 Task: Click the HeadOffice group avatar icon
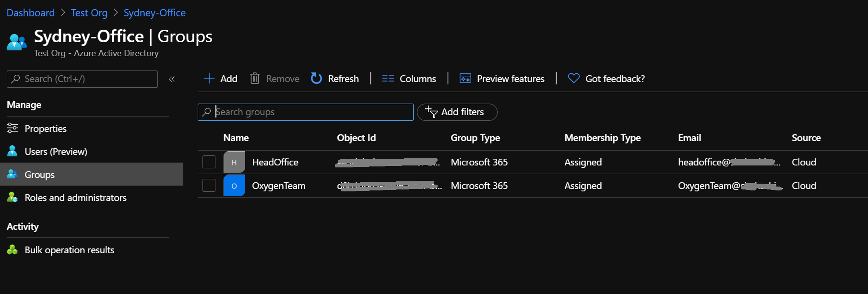[234, 162]
